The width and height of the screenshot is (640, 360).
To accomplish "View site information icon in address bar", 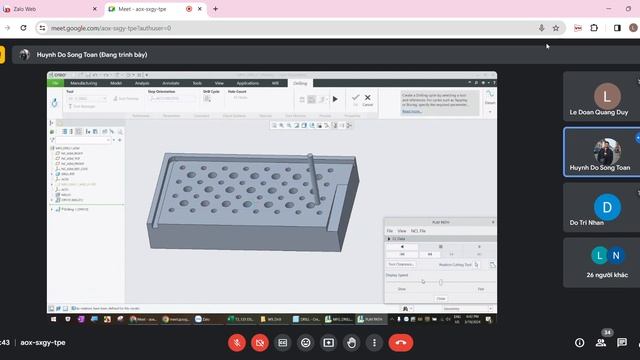I will [42, 28].
